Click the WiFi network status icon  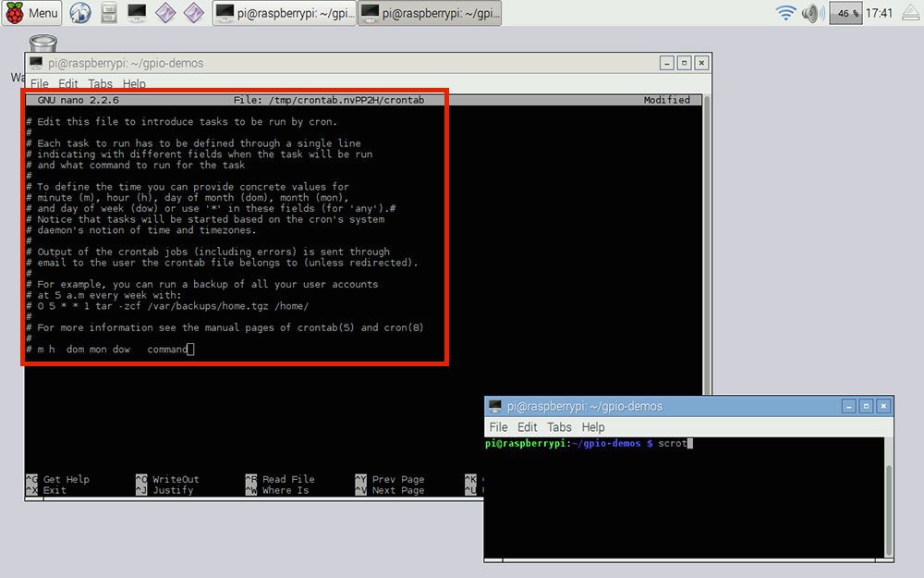(785, 12)
